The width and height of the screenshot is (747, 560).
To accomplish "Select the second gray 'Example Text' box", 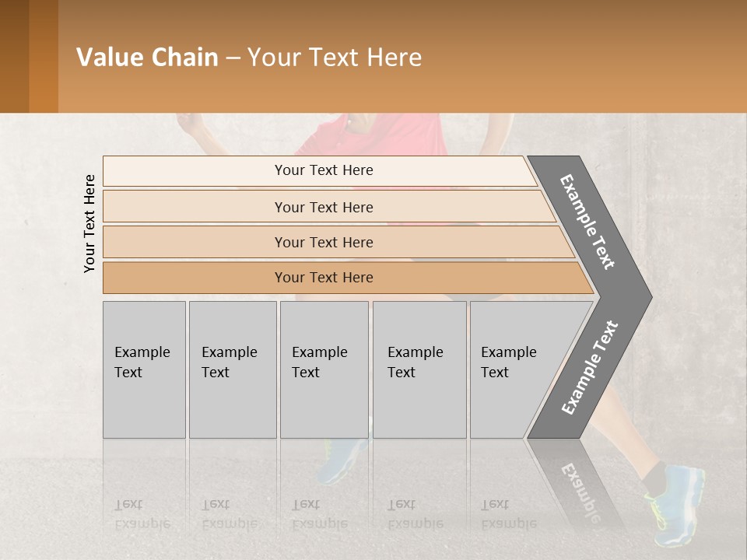I will [x=233, y=369].
